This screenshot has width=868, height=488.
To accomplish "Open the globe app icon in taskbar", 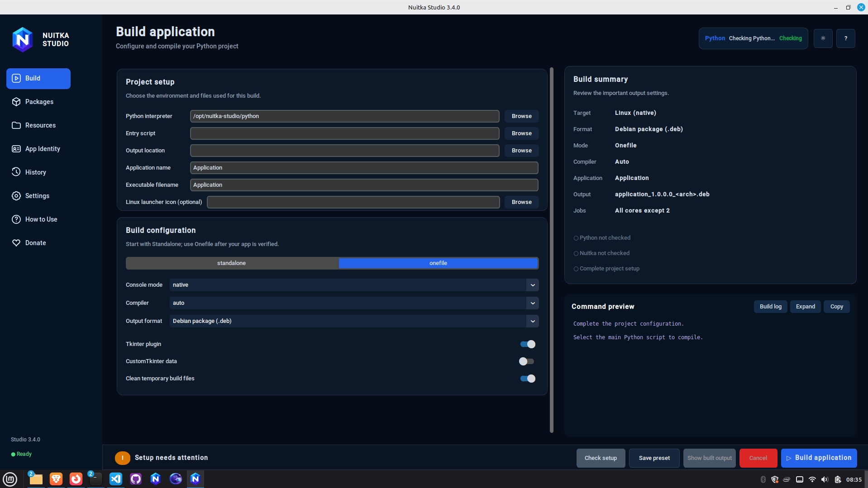I will (176, 479).
